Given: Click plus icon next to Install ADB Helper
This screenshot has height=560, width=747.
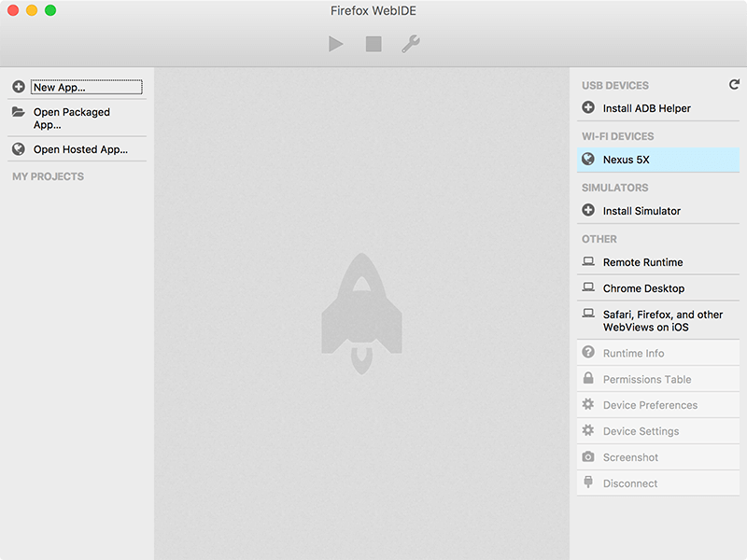Looking at the screenshot, I should 588,107.
